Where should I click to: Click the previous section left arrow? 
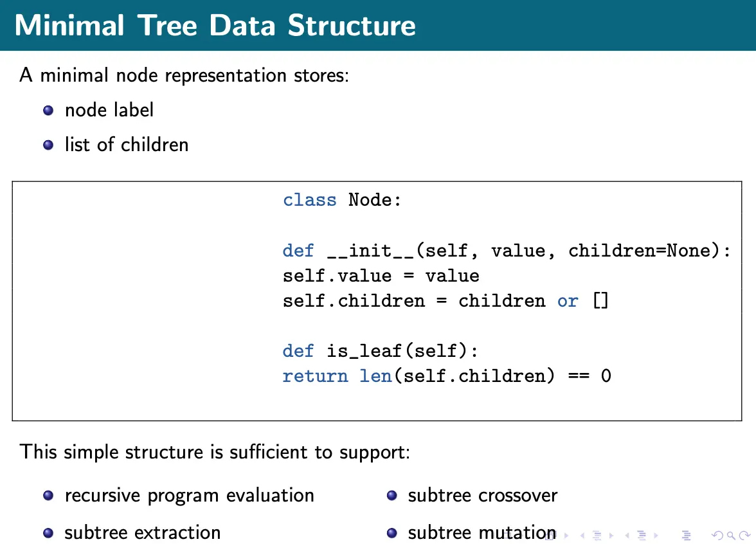(627, 535)
